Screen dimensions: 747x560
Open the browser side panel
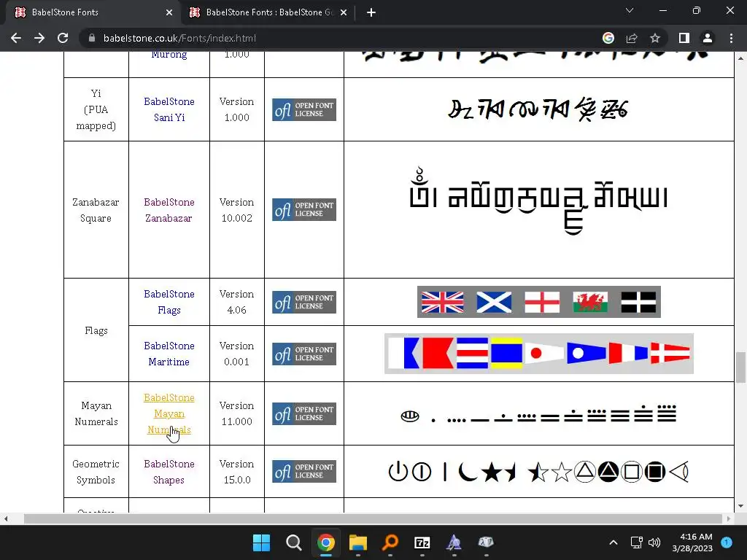684,38
